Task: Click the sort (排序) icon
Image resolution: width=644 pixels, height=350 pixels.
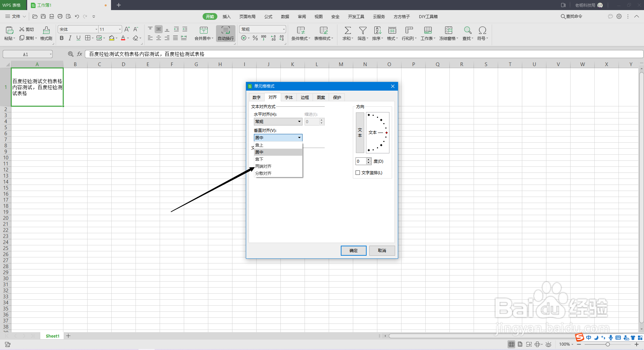Action: point(378,30)
